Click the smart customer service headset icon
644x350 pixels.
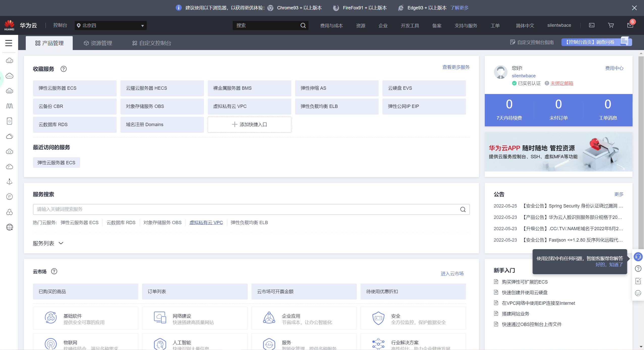(638, 257)
